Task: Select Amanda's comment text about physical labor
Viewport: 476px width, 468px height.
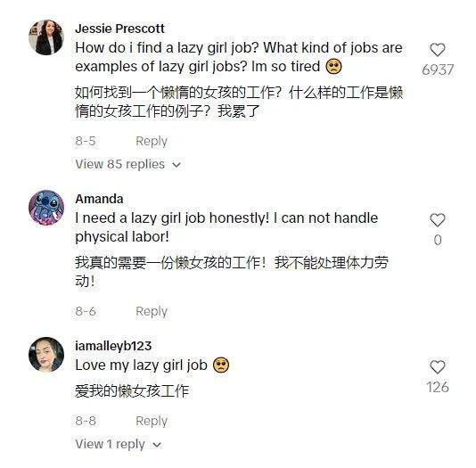Action: pos(226,227)
